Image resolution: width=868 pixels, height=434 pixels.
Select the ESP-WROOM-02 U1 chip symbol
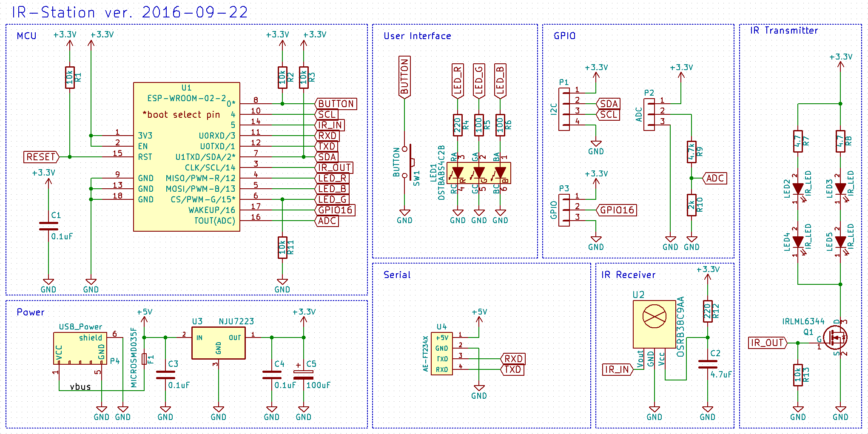pos(187,157)
